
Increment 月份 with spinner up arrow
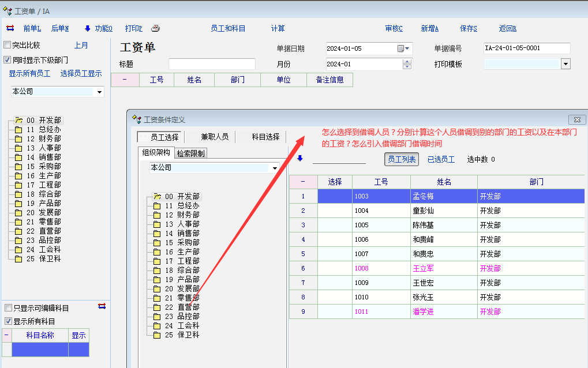pos(407,61)
